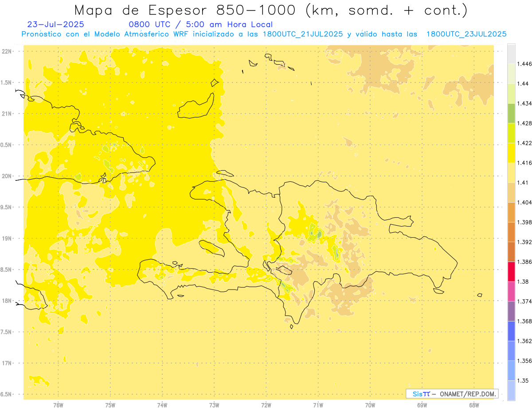Click the orange legend swatch above 1.398
The height and width of the screenshot is (411, 532).
(511, 212)
